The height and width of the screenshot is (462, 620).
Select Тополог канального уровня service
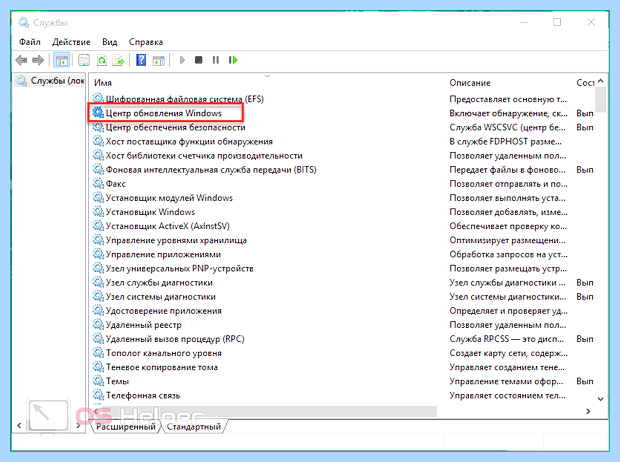(164, 353)
